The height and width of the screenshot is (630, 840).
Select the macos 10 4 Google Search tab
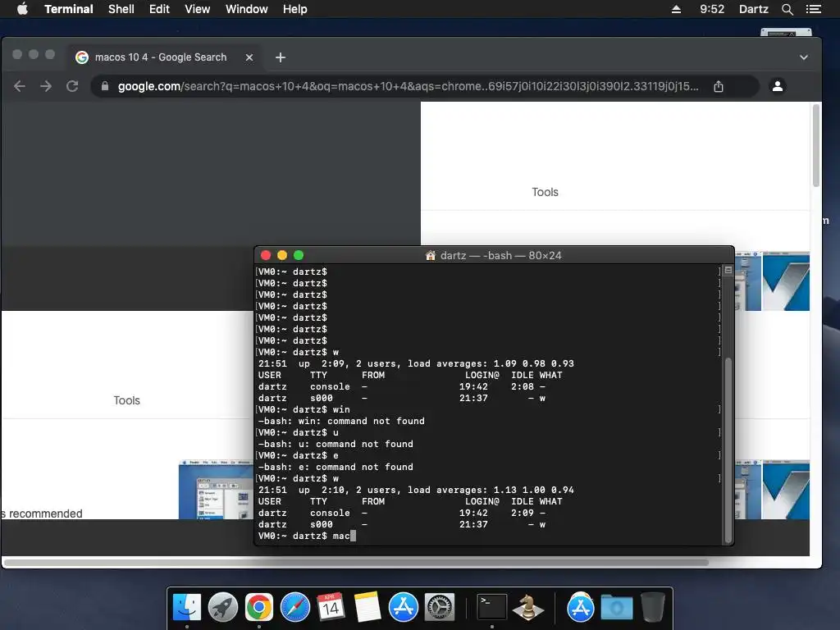161,57
